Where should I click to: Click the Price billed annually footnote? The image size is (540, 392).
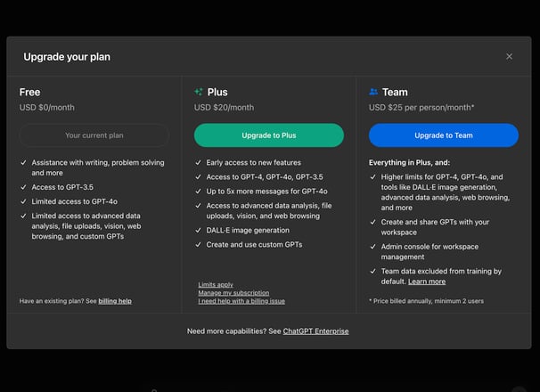pos(426,301)
